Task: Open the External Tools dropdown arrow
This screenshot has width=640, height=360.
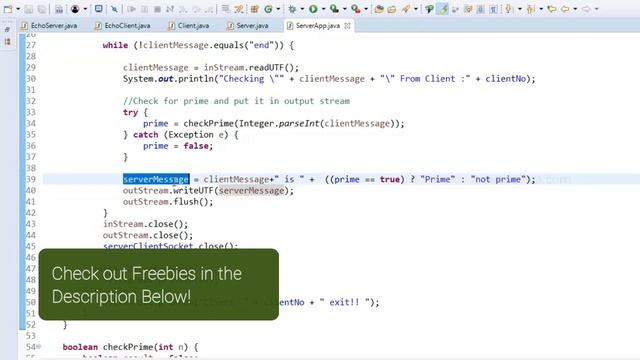Action: [x=366, y=9]
